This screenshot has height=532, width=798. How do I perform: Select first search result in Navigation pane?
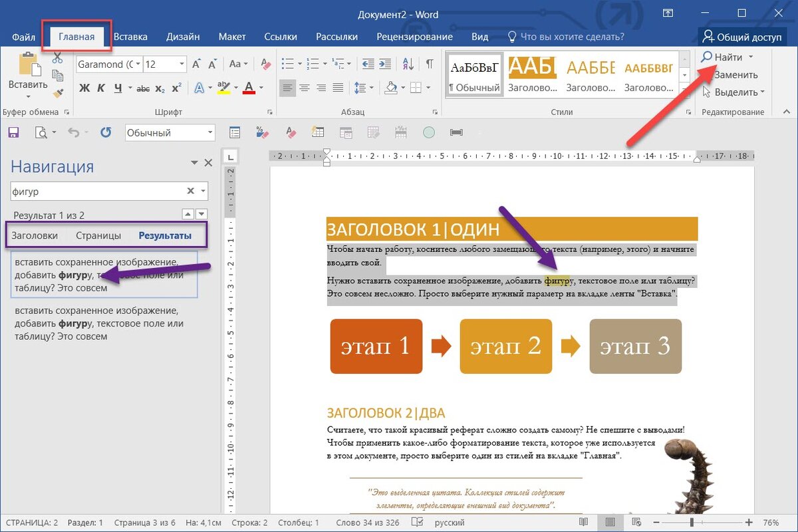[x=104, y=274]
